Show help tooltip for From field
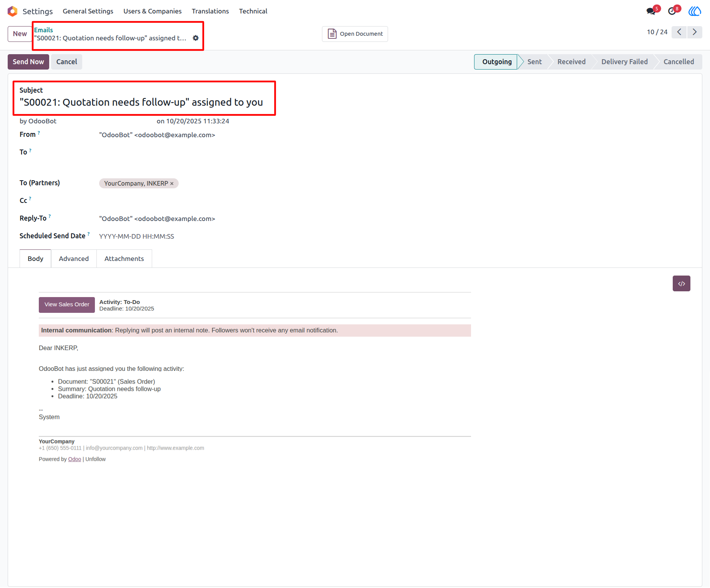 39,133
